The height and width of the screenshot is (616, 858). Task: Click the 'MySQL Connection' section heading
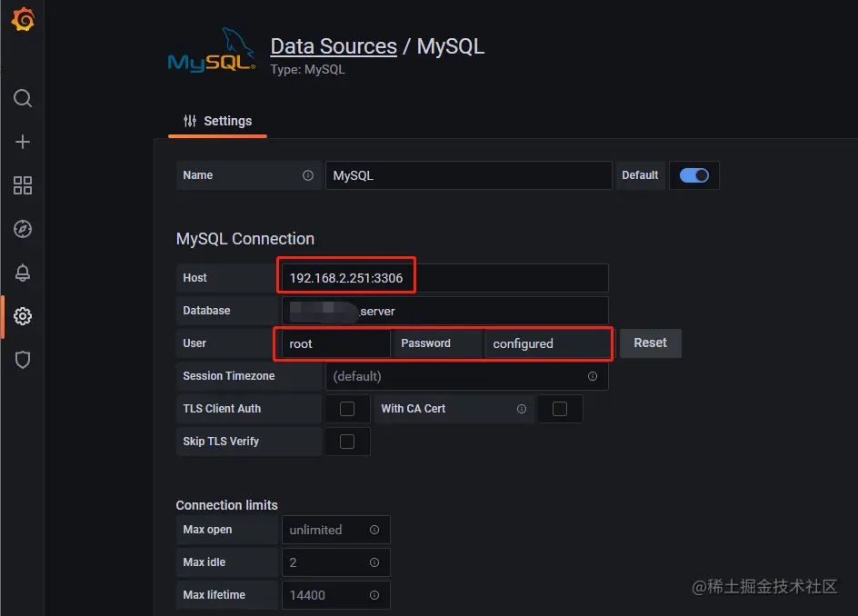pos(245,239)
